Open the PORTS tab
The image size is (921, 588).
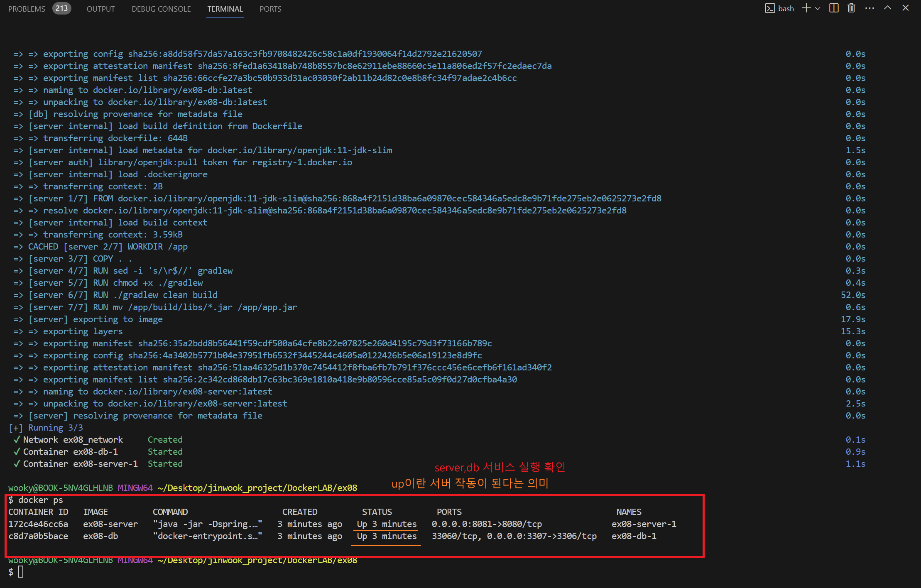click(x=270, y=9)
